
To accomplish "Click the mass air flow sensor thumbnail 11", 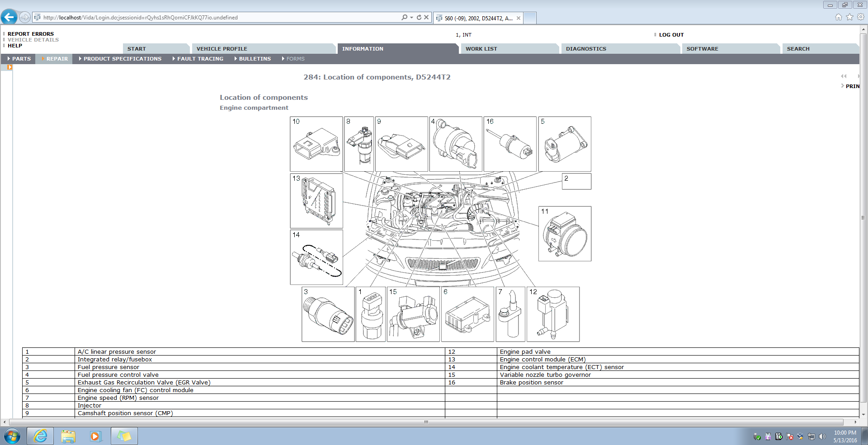I will tap(565, 234).
